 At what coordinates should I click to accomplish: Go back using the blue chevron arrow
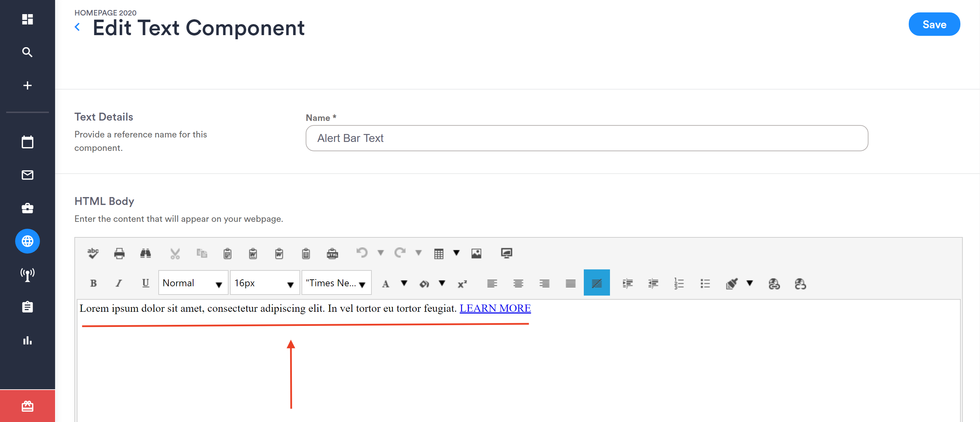[x=77, y=27]
